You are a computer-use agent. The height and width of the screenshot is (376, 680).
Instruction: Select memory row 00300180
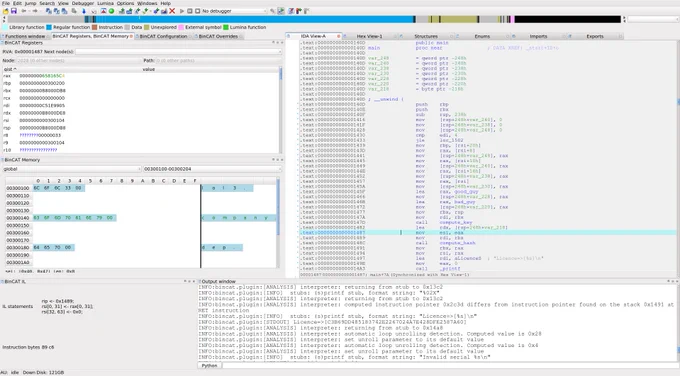[141, 248]
